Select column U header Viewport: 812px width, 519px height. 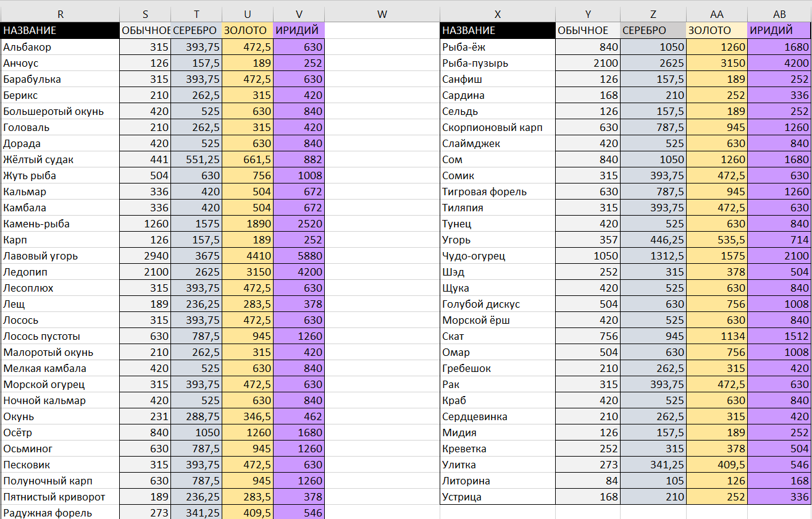pyautogui.click(x=248, y=14)
